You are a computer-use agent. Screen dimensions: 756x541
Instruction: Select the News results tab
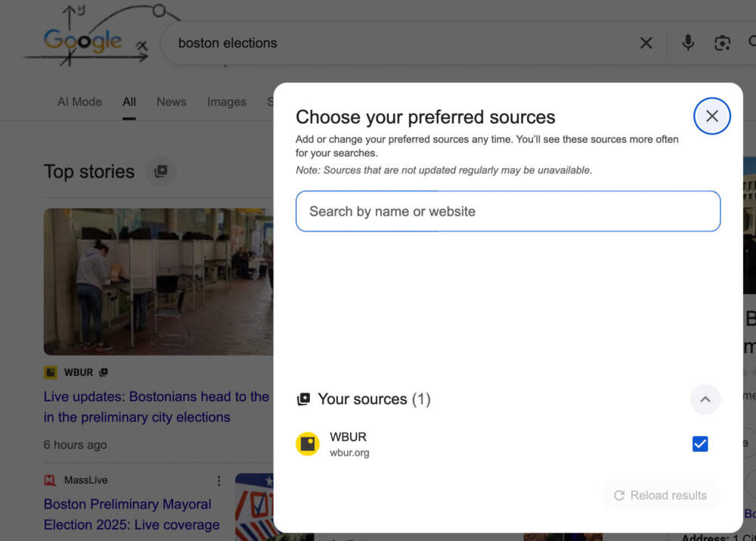(171, 101)
